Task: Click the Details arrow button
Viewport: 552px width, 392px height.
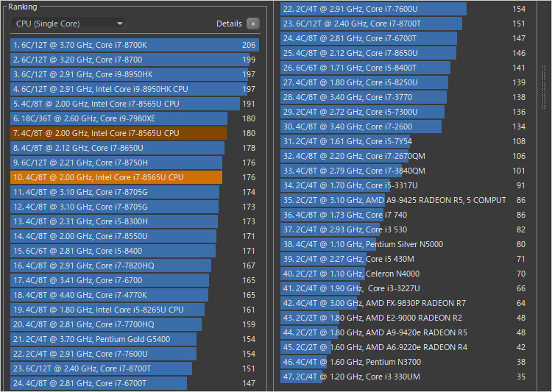Action: (x=252, y=24)
